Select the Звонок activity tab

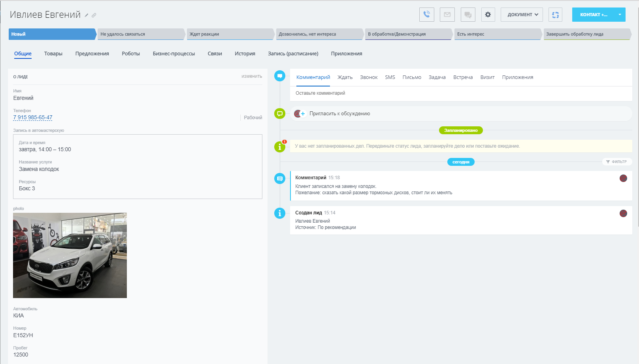(x=369, y=77)
